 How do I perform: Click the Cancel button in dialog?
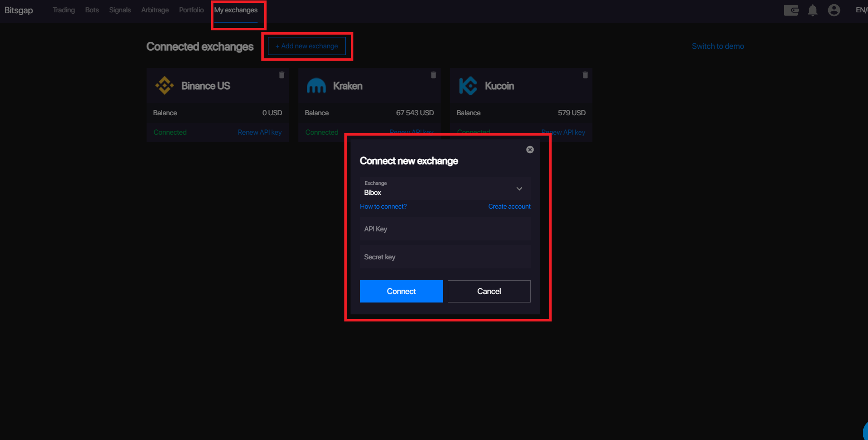489,291
